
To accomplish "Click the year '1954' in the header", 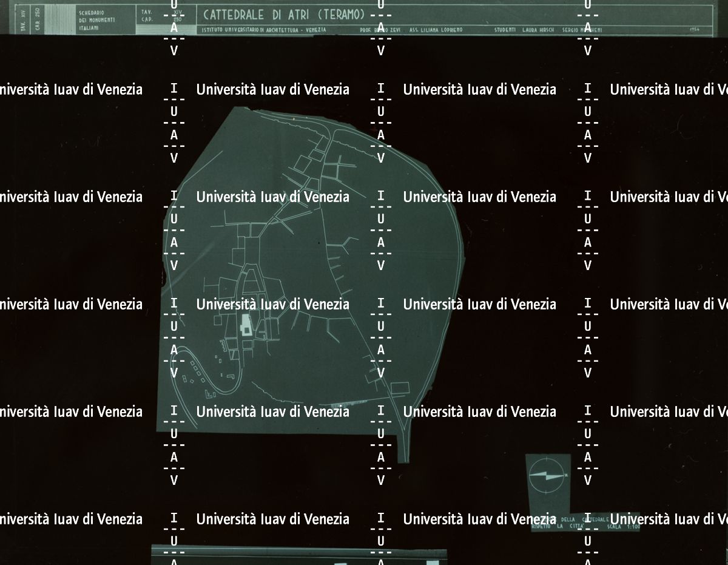I will point(695,30).
